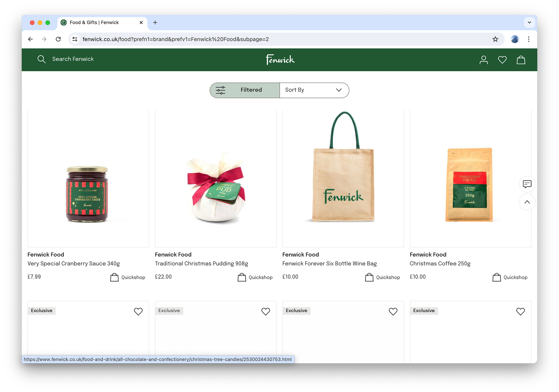
Task: Open the shopping bag icon in header
Action: coord(521,60)
